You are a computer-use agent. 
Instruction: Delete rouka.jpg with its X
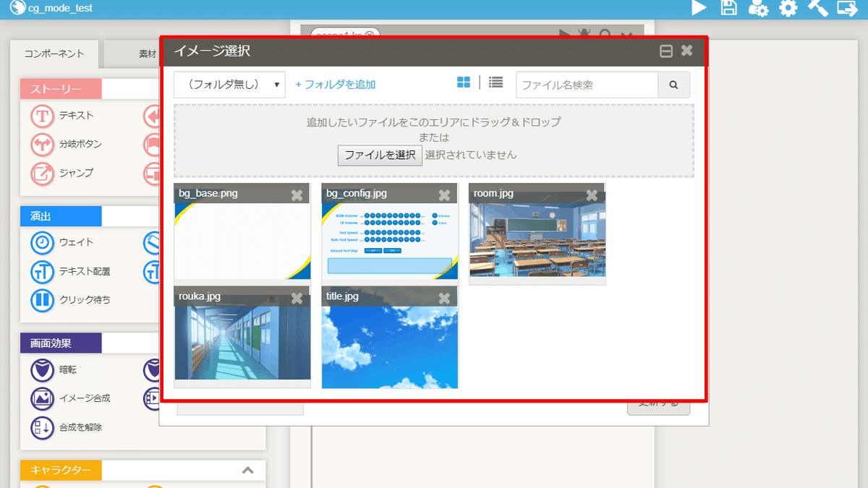point(297,298)
